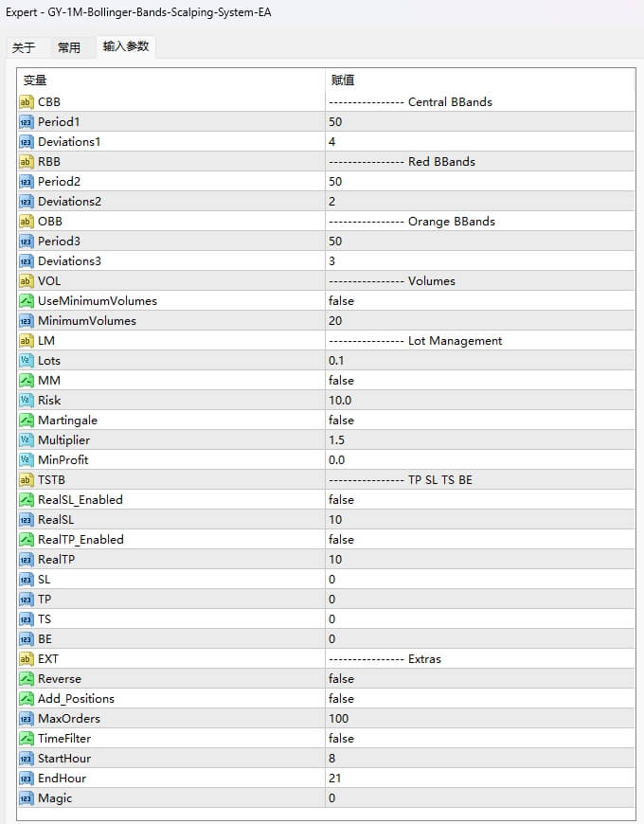Click the double-type icon beside Lots
644x824 pixels.
27,360
